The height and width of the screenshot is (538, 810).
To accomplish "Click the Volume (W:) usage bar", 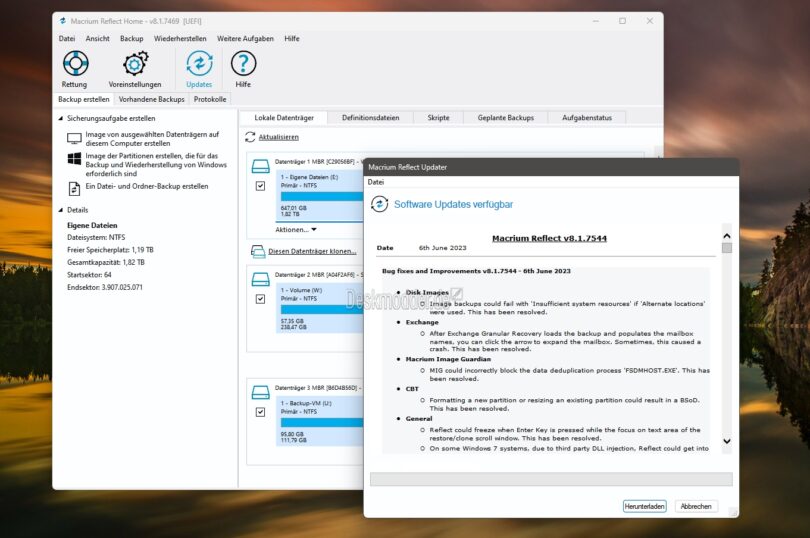I will pos(322,309).
